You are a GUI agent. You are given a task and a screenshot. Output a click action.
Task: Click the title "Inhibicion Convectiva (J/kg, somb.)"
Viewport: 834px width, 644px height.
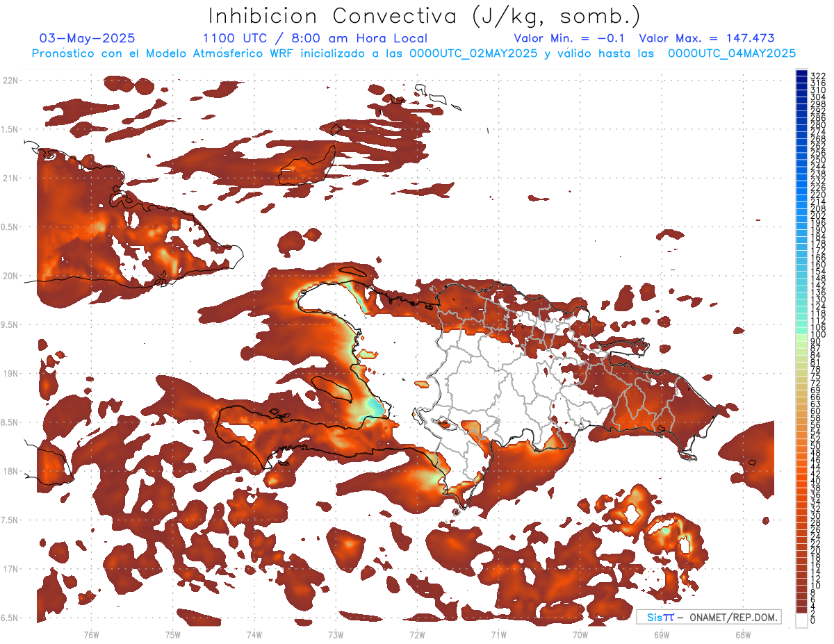pyautogui.click(x=425, y=17)
